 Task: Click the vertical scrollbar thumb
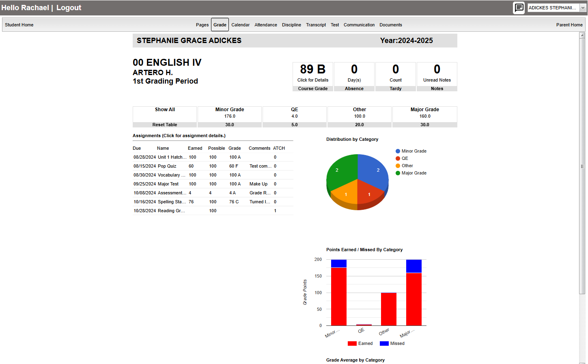coord(582,166)
